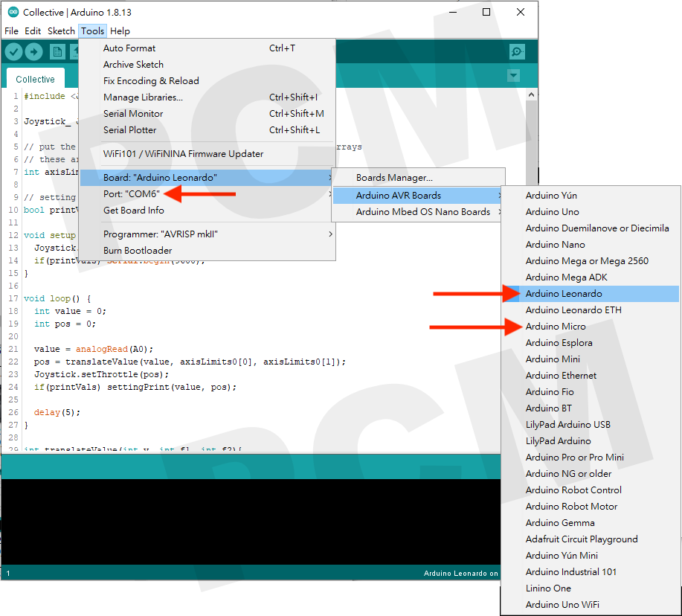Open Serial Monitor menu entry
Viewport: 682px width, 616px height.
(x=207, y=114)
